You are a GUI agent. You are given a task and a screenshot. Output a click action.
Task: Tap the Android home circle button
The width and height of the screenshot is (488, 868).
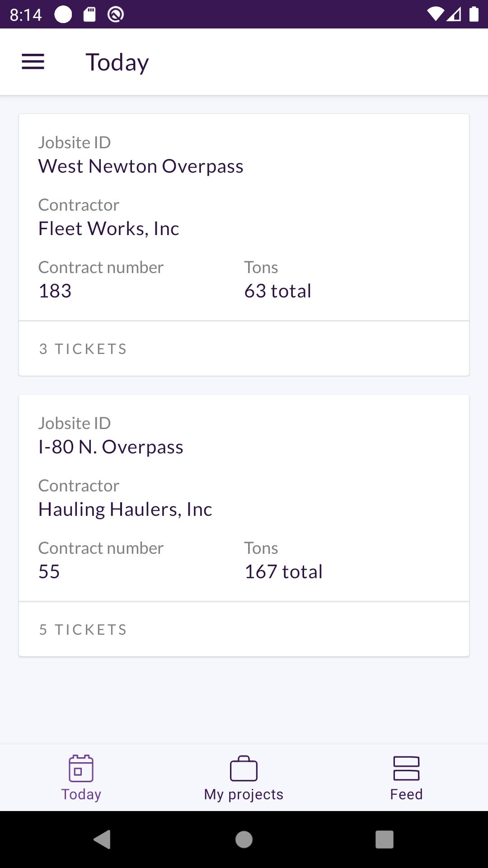pyautogui.click(x=244, y=840)
